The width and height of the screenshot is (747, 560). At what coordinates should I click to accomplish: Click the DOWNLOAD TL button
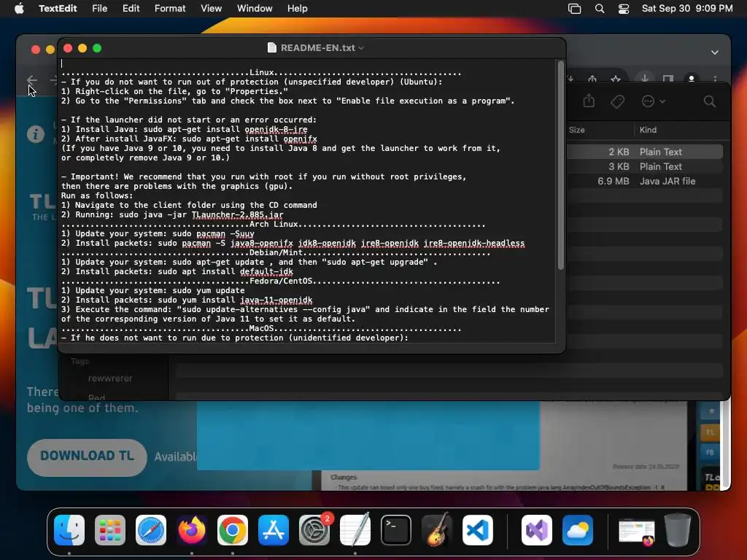click(x=87, y=456)
